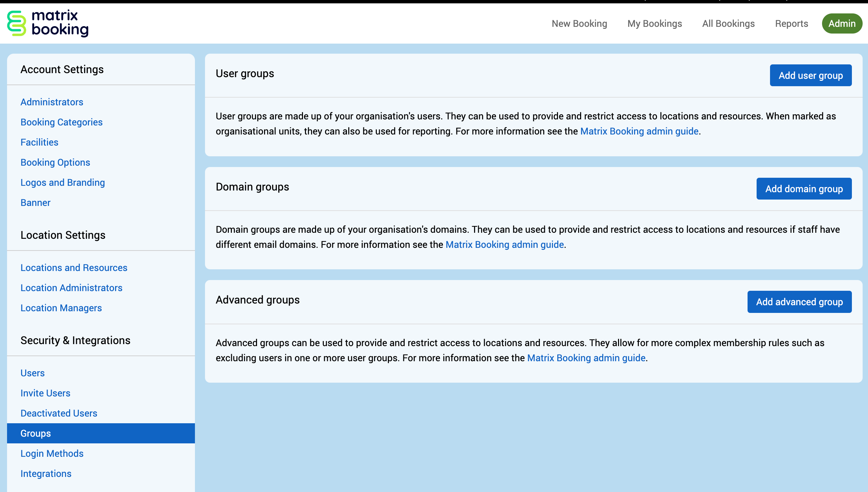868x492 pixels.
Task: Click the Matrix Booking logo
Action: [48, 23]
